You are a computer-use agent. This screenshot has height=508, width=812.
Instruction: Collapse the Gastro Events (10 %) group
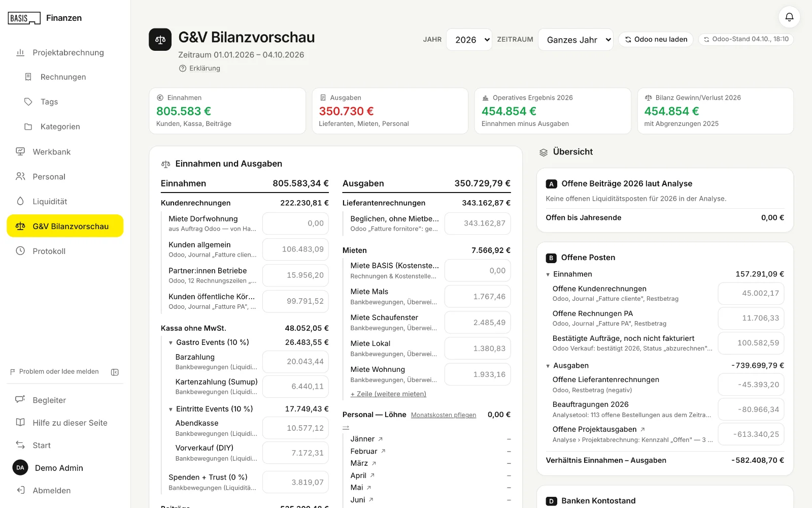[x=171, y=343]
